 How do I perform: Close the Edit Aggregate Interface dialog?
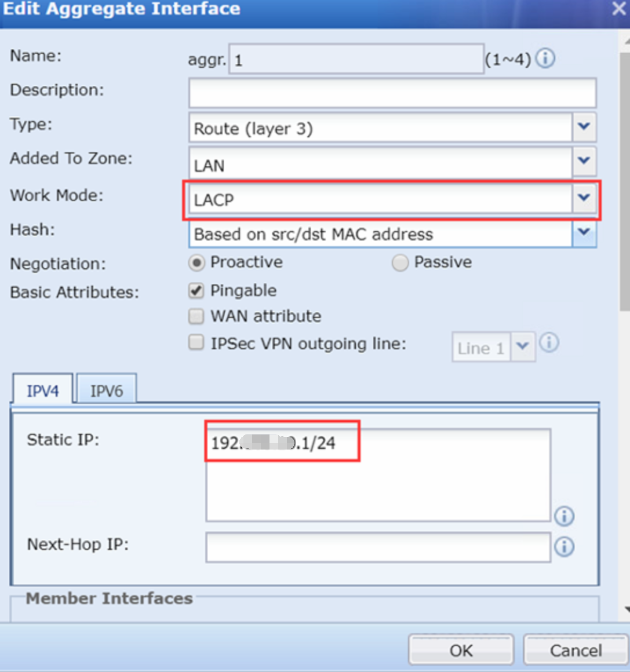coord(619,9)
